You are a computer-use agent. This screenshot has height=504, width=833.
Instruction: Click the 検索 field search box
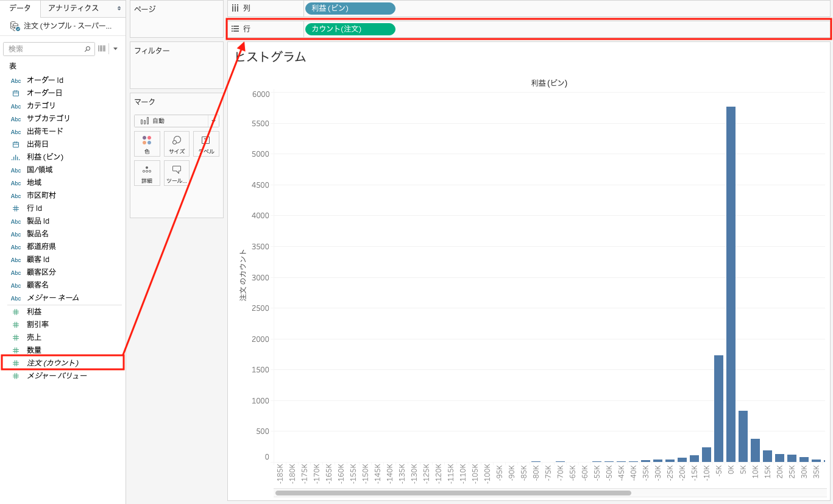(x=49, y=49)
